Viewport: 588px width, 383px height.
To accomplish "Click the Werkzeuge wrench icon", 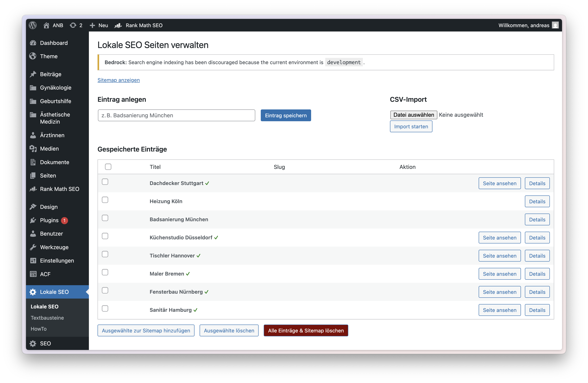I will pyautogui.click(x=33, y=247).
